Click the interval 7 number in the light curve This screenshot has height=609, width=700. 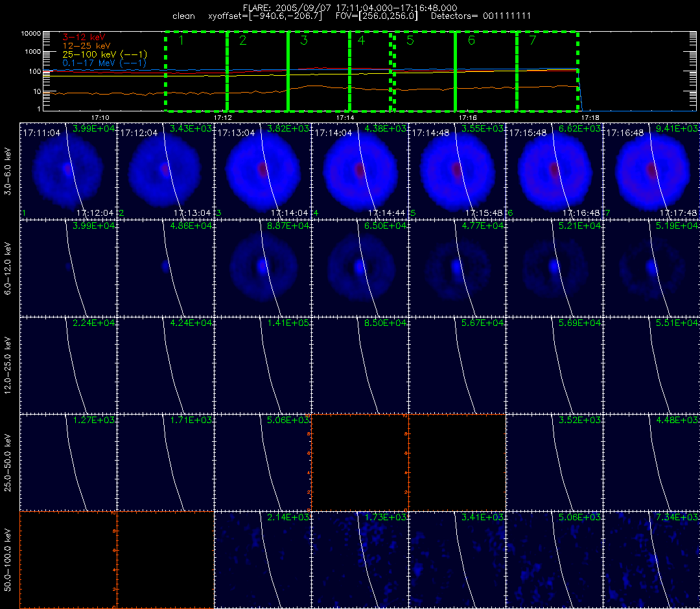pyautogui.click(x=532, y=41)
